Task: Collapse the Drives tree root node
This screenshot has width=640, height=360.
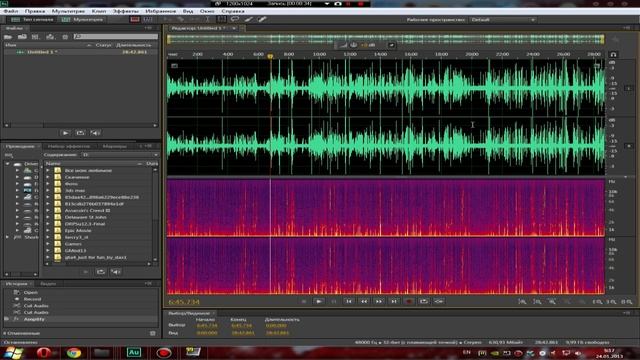Action: coord(7,164)
